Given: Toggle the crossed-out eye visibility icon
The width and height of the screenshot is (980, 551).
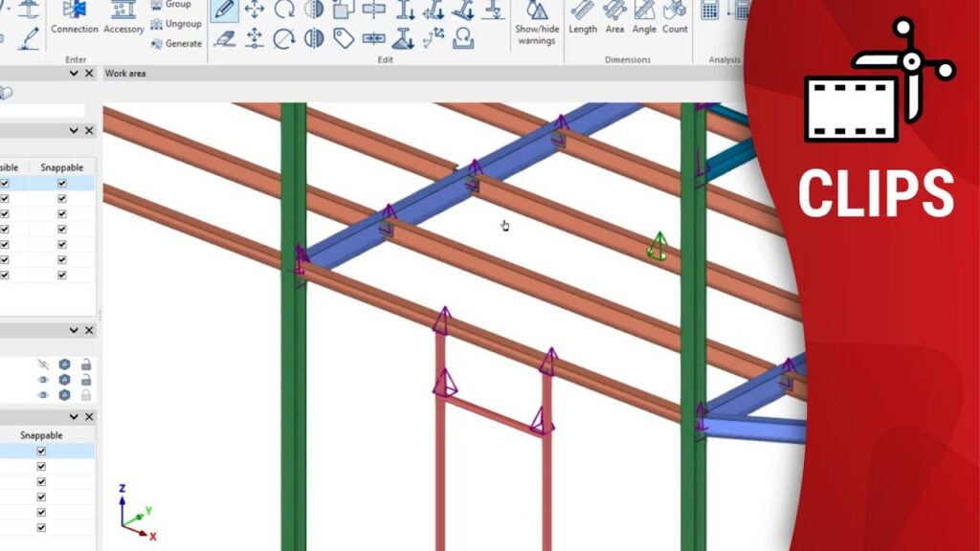Looking at the screenshot, I should point(42,364).
